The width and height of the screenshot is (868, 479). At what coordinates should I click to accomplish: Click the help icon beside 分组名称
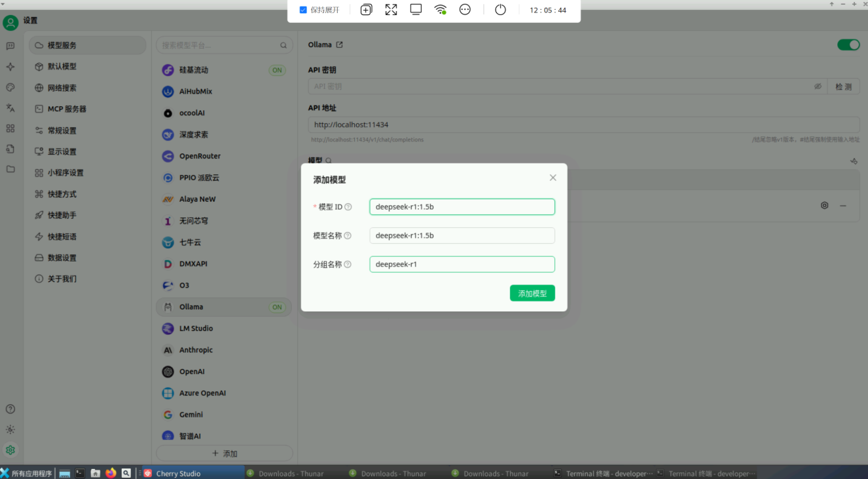pos(348,265)
